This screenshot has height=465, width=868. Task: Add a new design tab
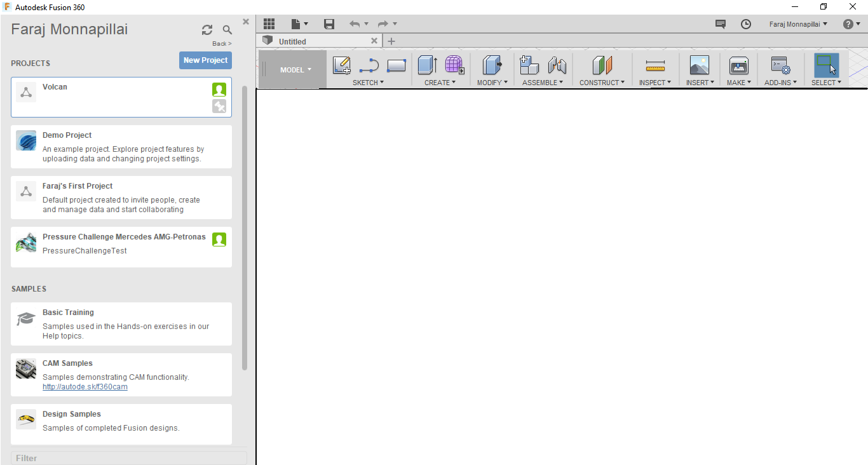pos(391,41)
